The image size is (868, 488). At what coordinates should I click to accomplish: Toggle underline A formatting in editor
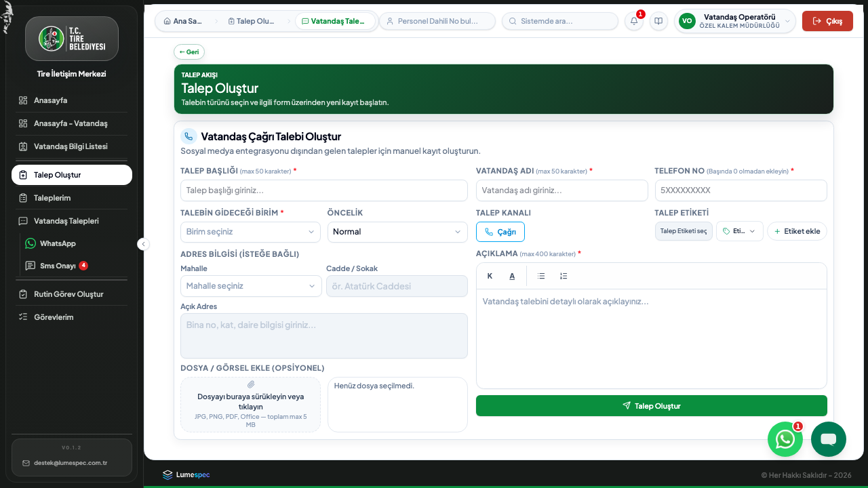(512, 276)
